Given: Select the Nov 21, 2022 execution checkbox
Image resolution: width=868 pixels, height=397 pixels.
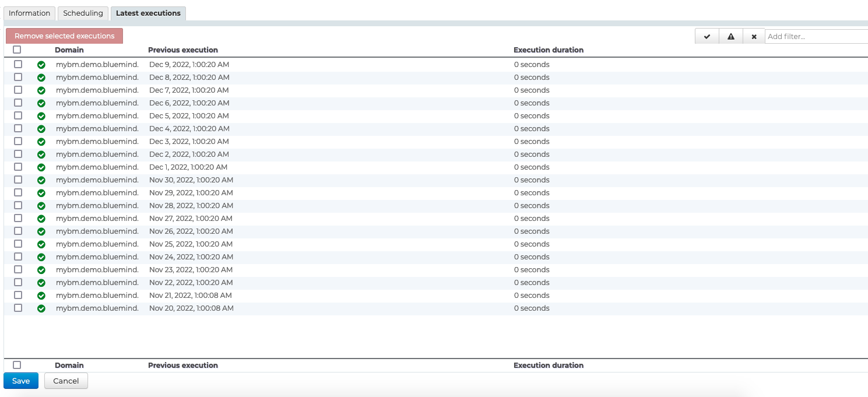Looking at the screenshot, I should tap(18, 295).
